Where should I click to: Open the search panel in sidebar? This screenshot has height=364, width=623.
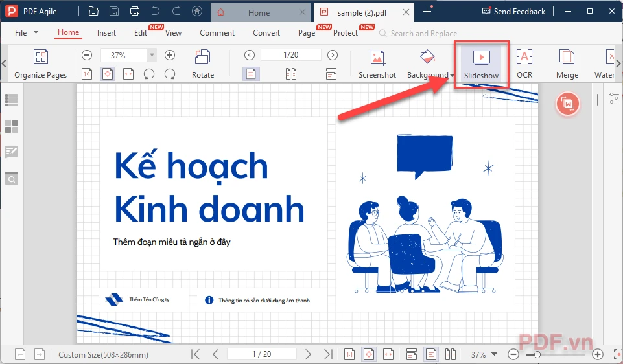click(x=12, y=179)
